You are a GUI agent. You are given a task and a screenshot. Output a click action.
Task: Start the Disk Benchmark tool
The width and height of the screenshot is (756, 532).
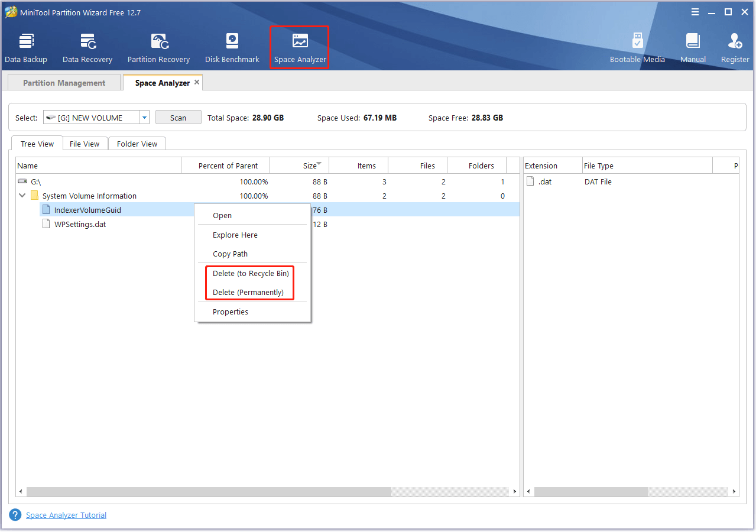point(232,48)
